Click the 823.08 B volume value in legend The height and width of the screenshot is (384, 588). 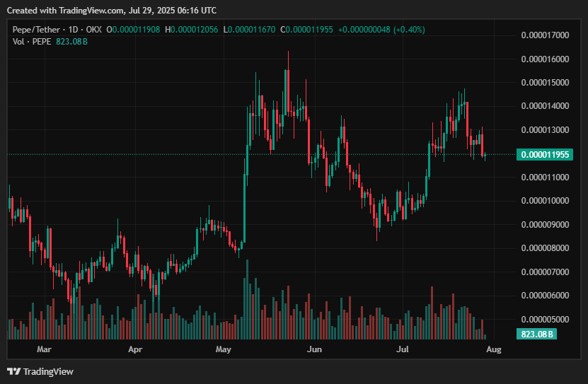(71, 42)
